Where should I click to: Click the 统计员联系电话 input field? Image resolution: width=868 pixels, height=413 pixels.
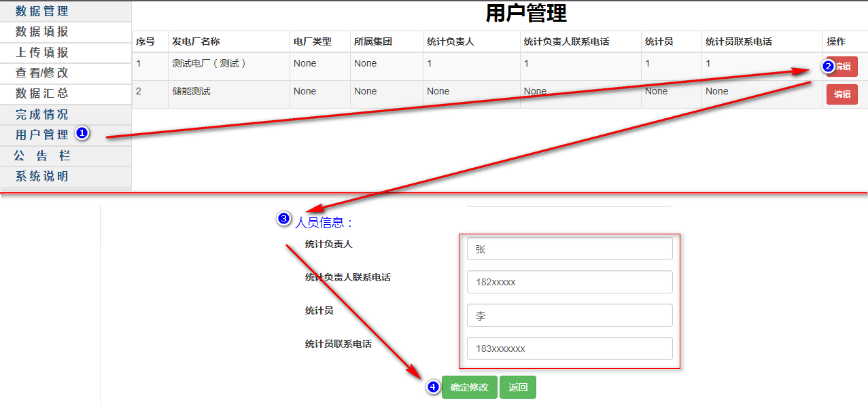pos(569,348)
